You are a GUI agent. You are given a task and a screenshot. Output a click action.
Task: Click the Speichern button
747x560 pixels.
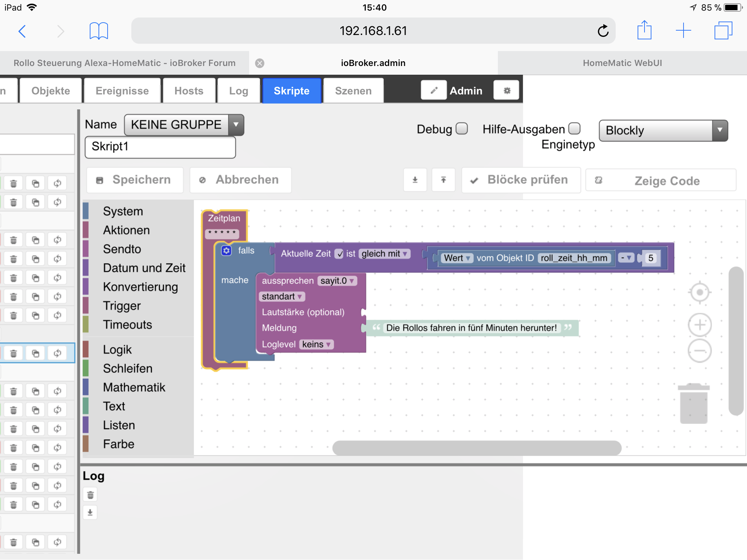(135, 180)
